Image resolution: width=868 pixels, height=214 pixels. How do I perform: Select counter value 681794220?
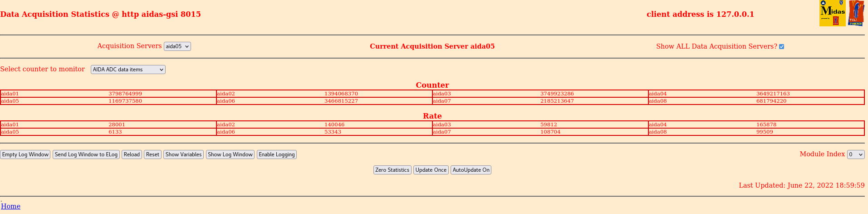pos(771,101)
